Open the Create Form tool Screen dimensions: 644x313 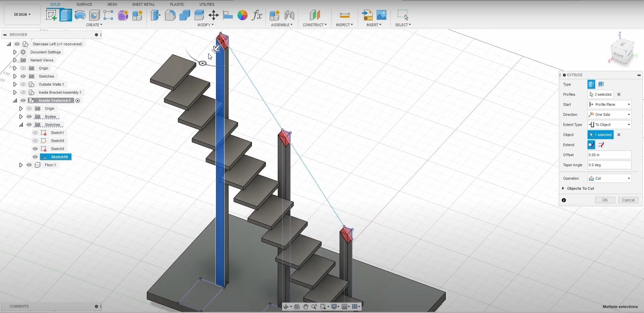[123, 15]
